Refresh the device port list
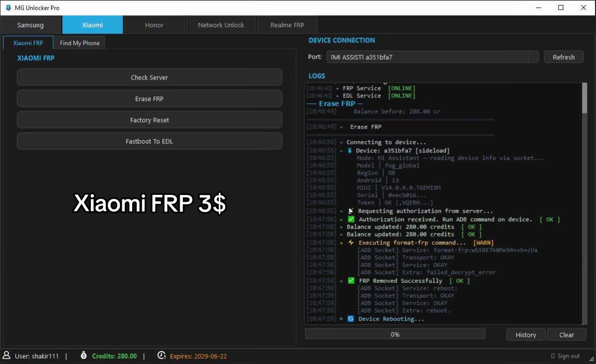 (563, 57)
